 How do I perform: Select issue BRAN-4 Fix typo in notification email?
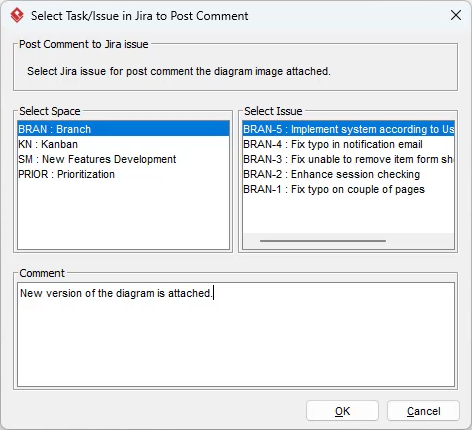pyautogui.click(x=348, y=144)
